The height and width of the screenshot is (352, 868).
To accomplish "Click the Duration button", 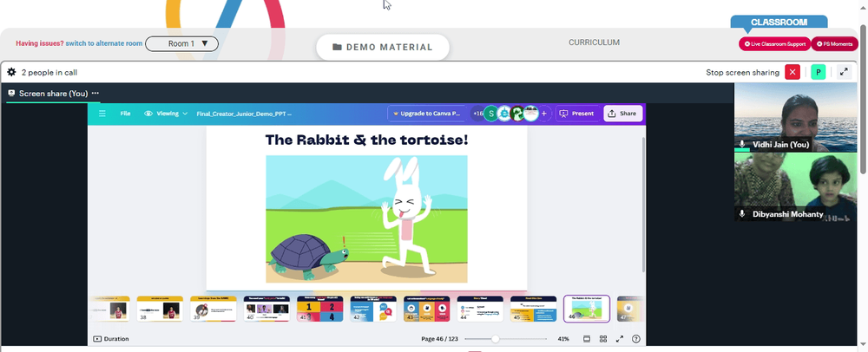I will (111, 339).
